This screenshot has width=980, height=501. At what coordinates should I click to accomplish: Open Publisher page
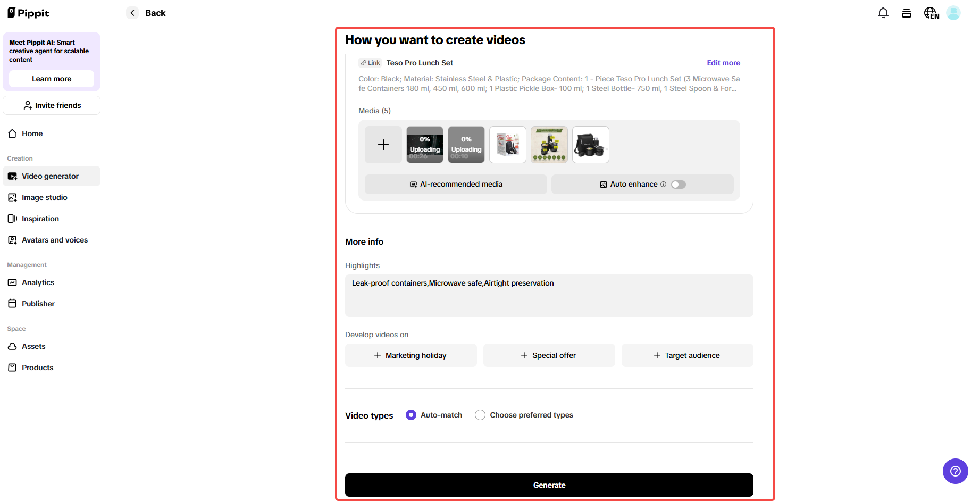tap(52, 304)
